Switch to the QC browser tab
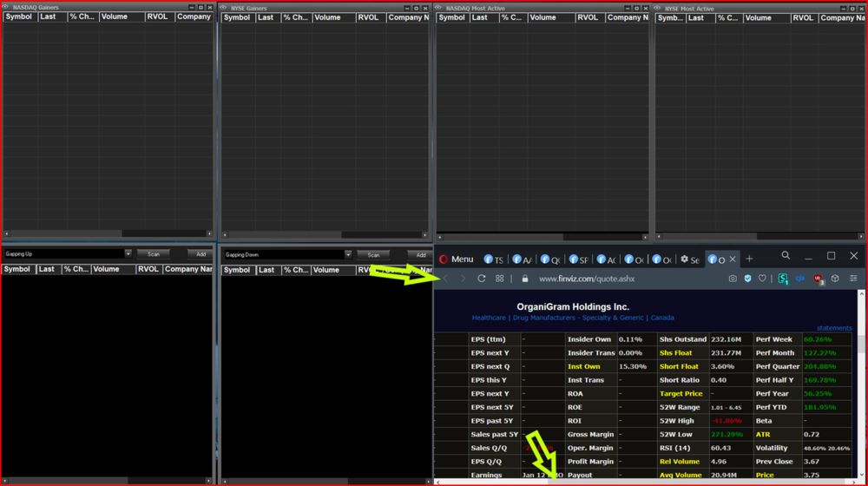The image size is (868, 486). (x=549, y=259)
